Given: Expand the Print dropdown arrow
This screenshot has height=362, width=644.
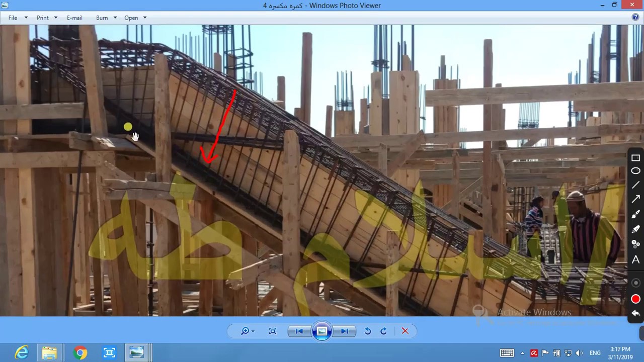Looking at the screenshot, I should (56, 18).
